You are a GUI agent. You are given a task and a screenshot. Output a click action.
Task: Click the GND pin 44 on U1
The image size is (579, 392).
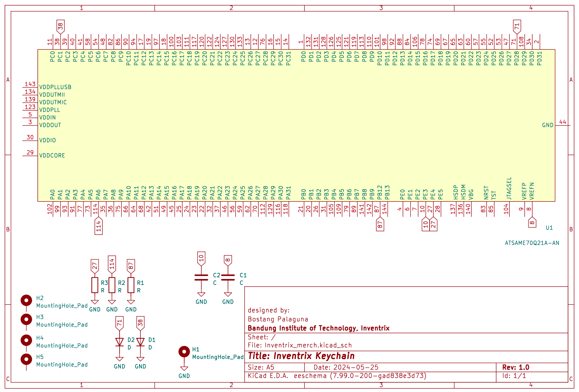click(562, 125)
